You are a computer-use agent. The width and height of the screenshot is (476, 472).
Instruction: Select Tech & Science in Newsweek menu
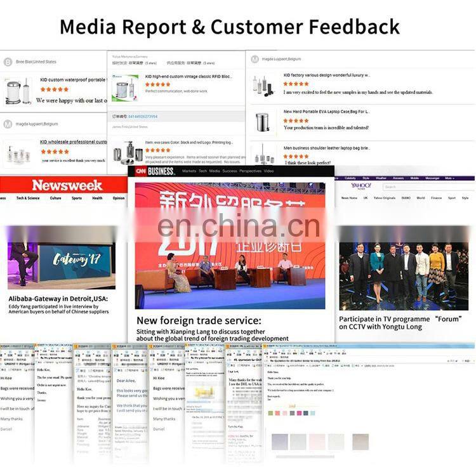(x=28, y=198)
